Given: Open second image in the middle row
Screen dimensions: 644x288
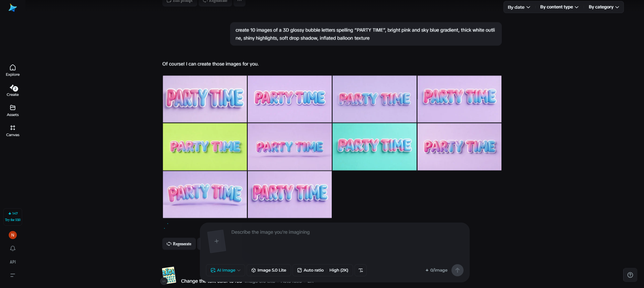Looking at the screenshot, I should pos(290,147).
